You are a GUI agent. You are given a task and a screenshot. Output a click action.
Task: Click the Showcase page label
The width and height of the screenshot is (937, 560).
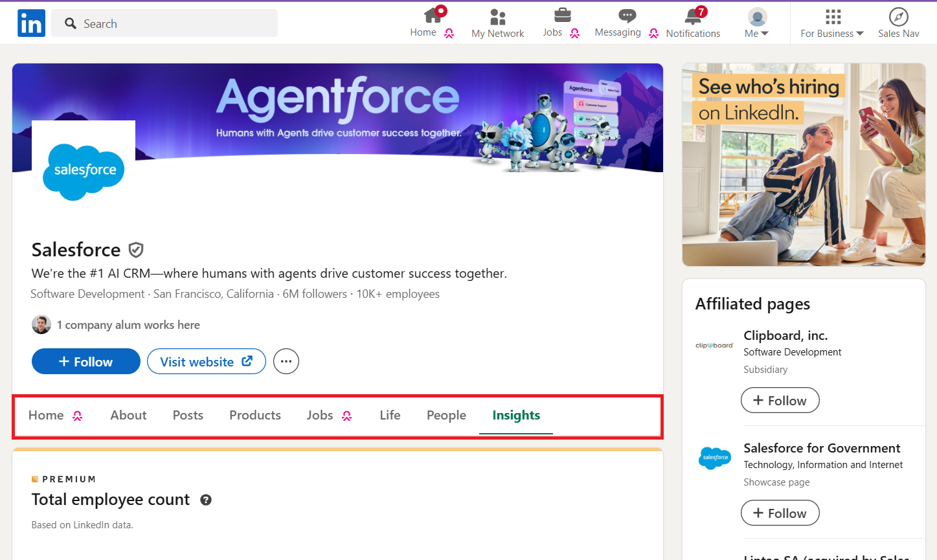pos(776,482)
